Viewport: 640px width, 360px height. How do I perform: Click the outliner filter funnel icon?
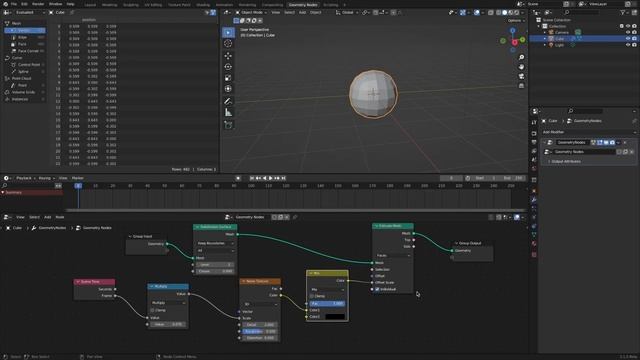point(623,13)
